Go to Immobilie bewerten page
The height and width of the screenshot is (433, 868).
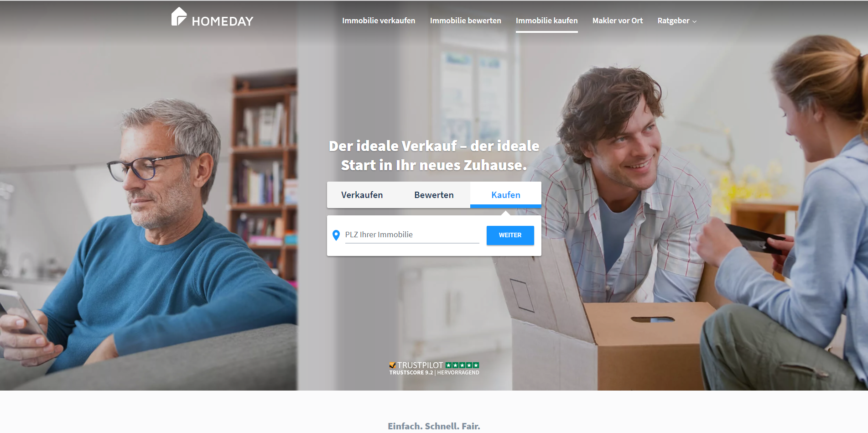pos(465,21)
